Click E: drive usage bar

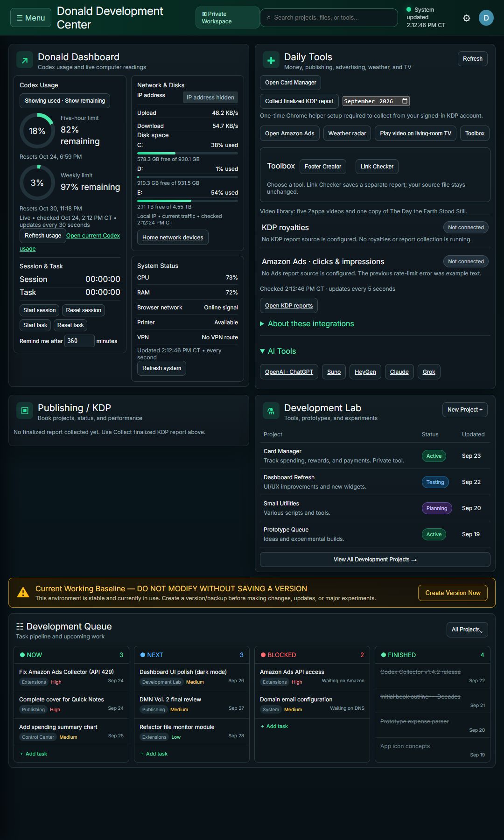click(x=188, y=201)
